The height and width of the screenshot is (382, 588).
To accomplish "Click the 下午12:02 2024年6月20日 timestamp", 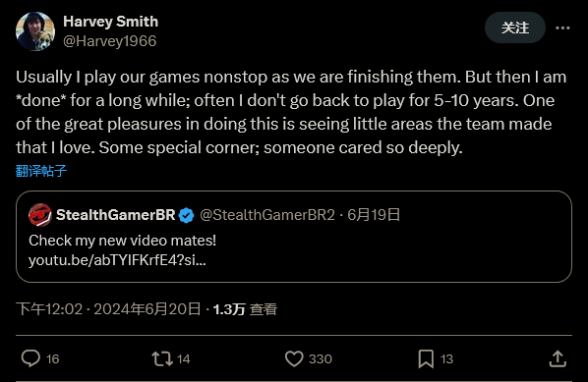I will [x=109, y=309].
